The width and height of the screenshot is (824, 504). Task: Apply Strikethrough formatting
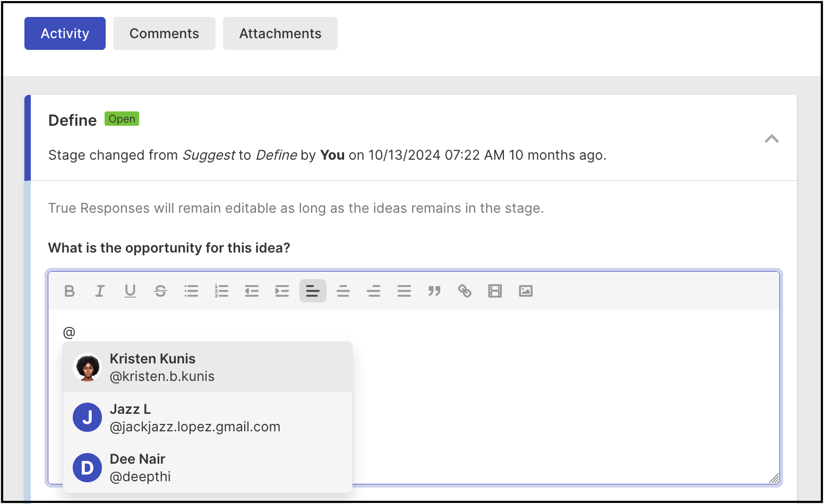tap(160, 291)
